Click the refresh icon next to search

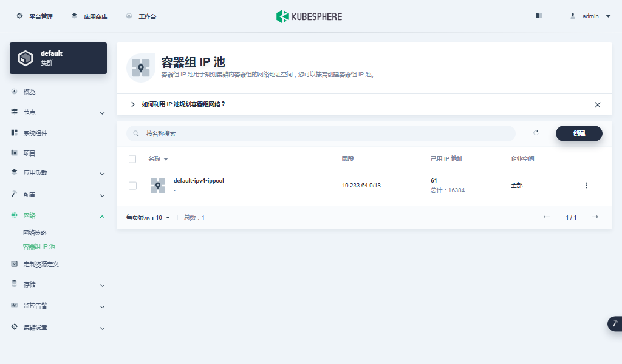pyautogui.click(x=536, y=133)
